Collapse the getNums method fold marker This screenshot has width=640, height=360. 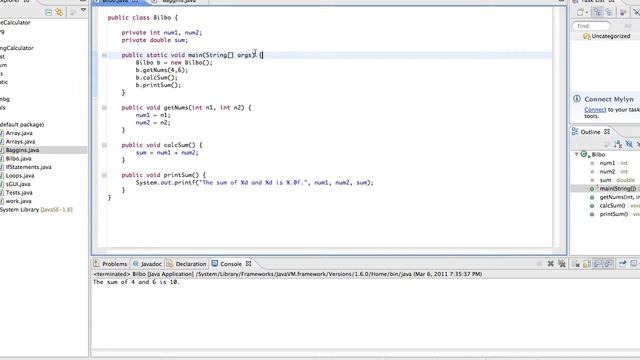pyautogui.click(x=104, y=108)
